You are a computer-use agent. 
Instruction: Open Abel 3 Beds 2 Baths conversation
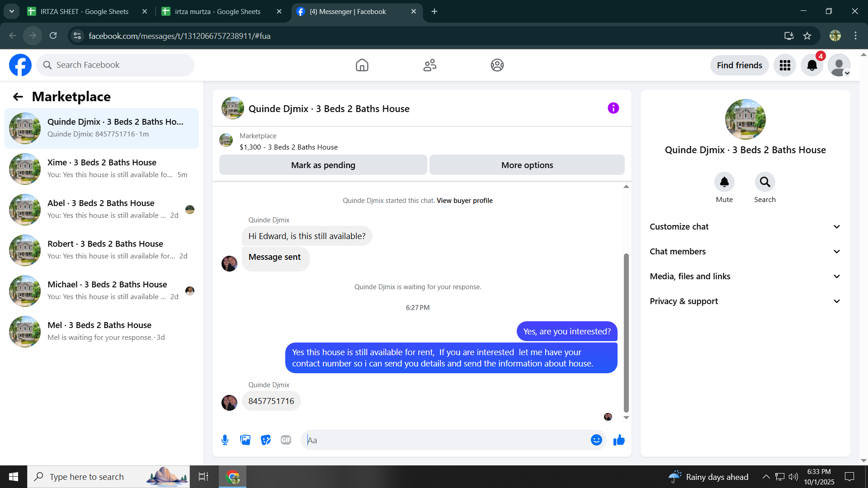point(102,210)
